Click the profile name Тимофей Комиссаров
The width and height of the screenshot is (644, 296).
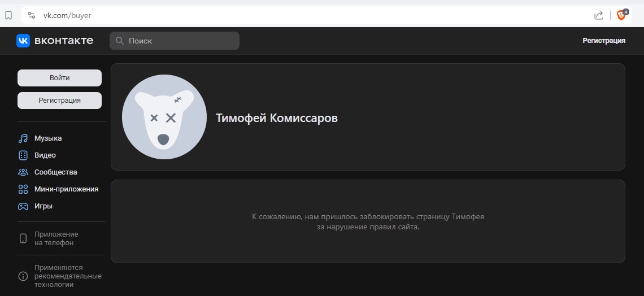point(277,118)
